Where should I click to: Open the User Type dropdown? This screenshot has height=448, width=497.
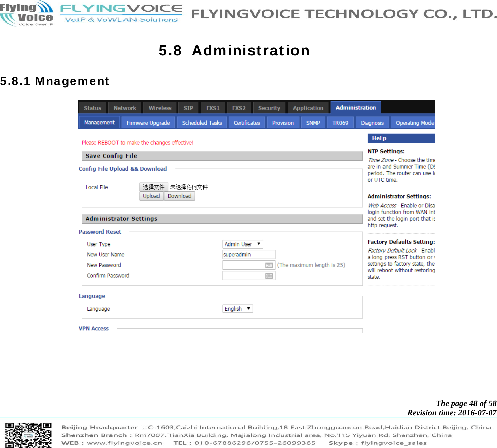click(x=243, y=244)
